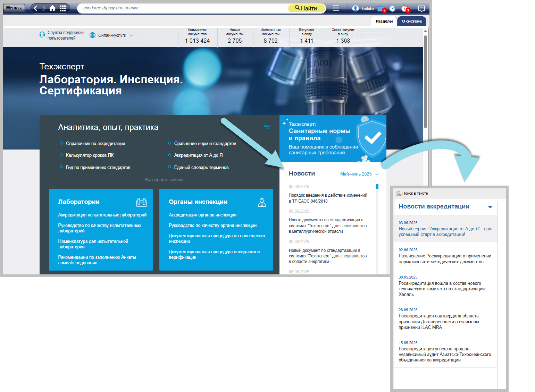The width and height of the screenshot is (535, 392).
Task: Open the alarm icon with badge 3
Action: pyautogui.click(x=405, y=9)
